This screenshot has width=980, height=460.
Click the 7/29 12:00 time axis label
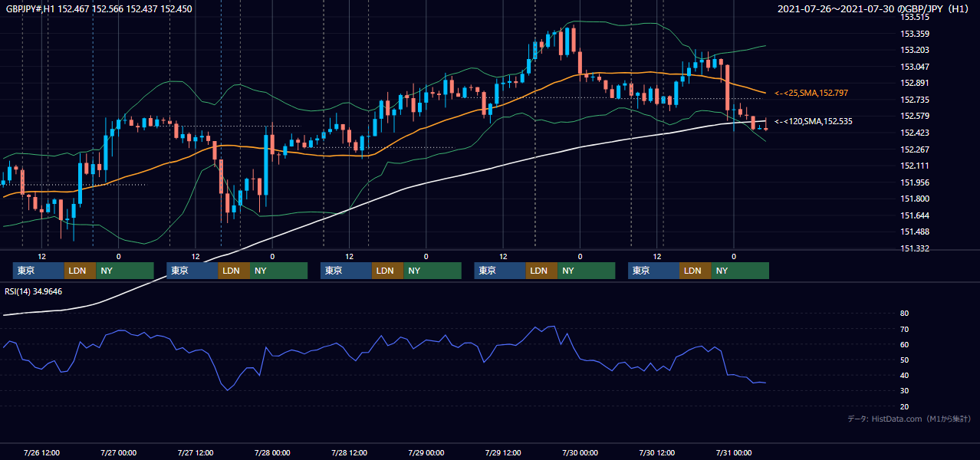(x=503, y=452)
